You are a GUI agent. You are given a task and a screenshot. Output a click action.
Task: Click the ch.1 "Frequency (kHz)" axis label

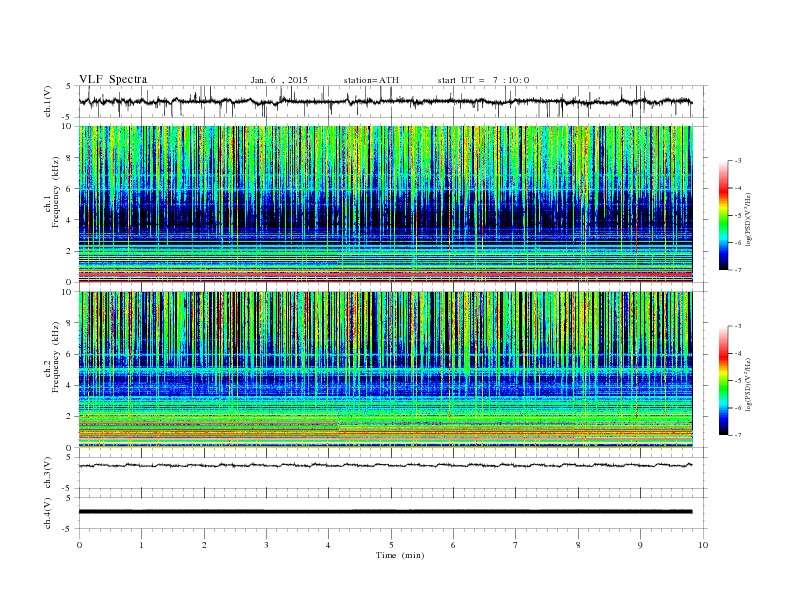(x=56, y=192)
